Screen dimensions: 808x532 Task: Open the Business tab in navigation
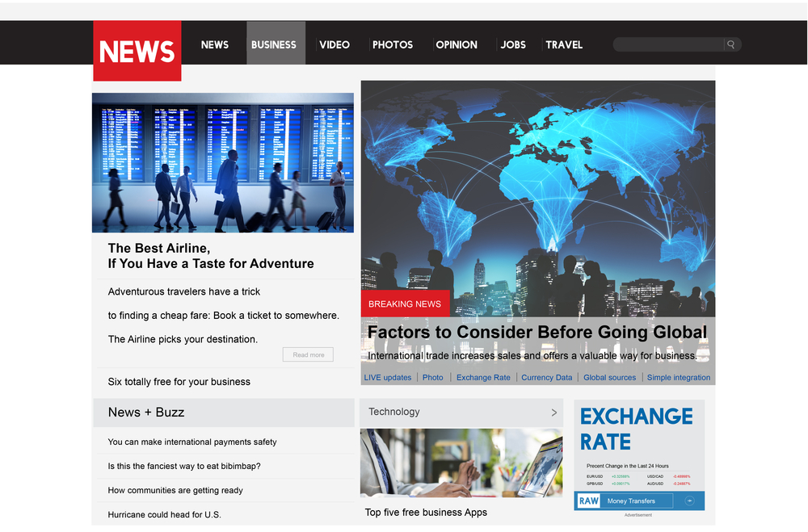click(274, 44)
